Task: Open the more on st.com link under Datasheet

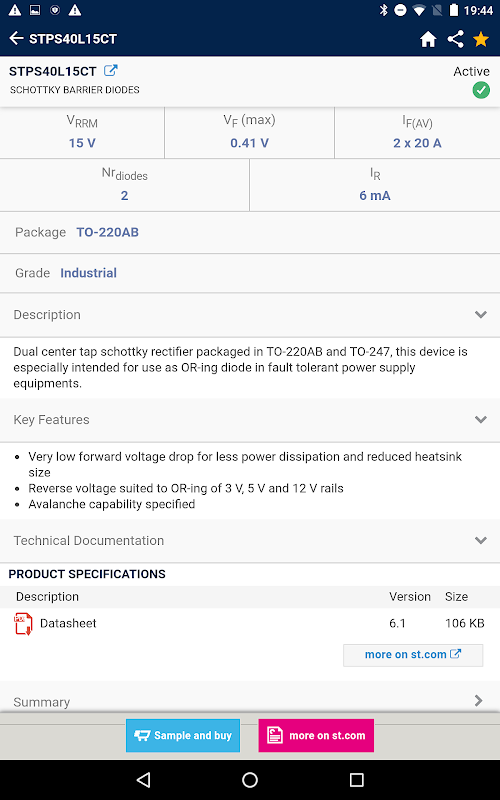Action: pos(413,655)
